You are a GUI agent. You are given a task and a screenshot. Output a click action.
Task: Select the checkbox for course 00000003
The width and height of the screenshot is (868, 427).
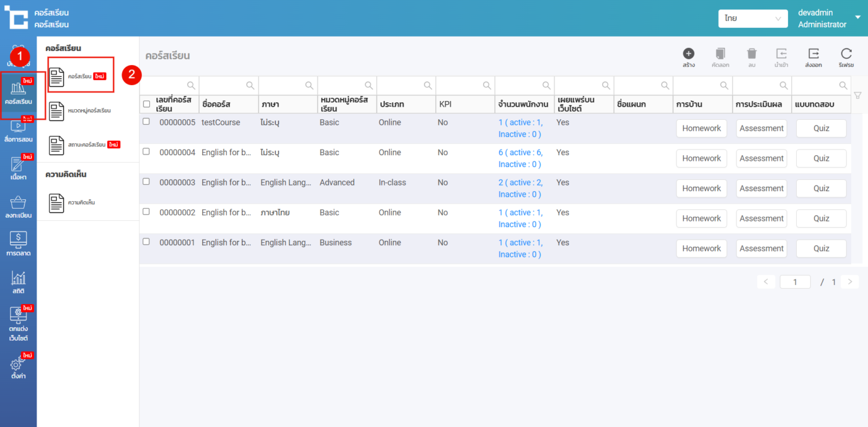pyautogui.click(x=146, y=182)
